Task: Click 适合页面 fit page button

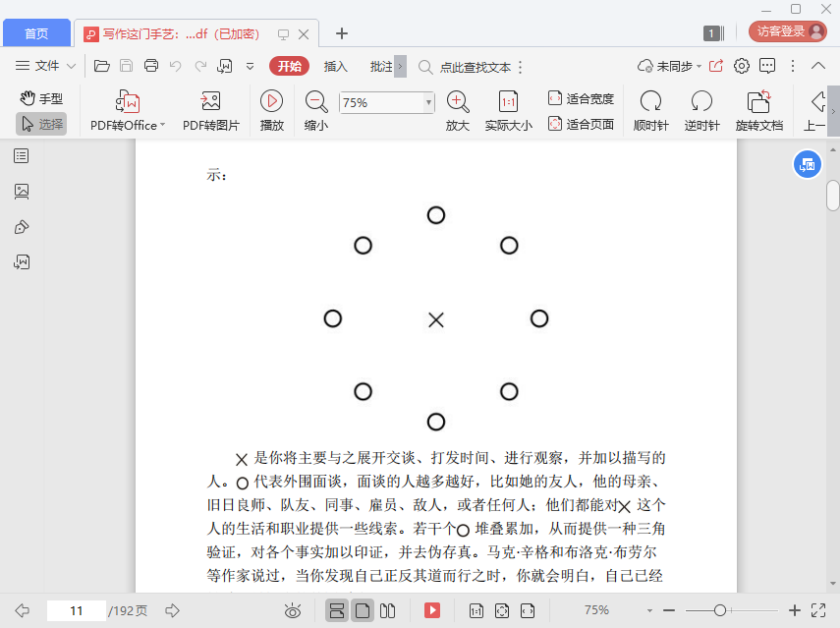Action: [581, 124]
